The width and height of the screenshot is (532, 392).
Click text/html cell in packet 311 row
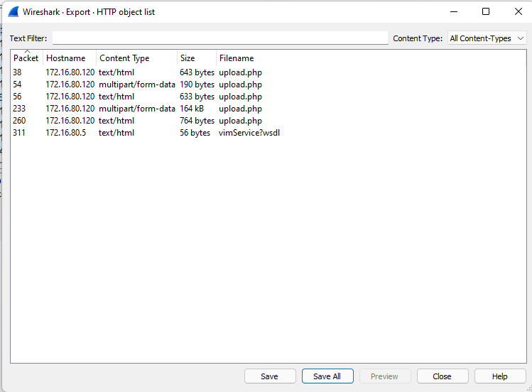pos(116,133)
